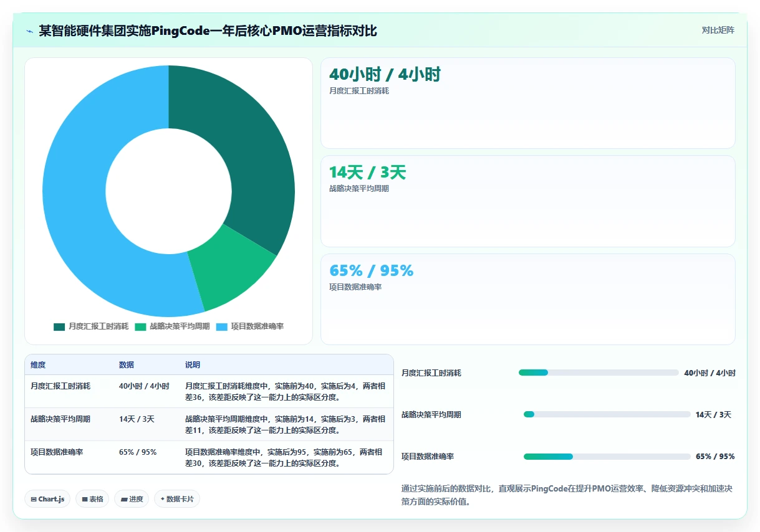Click the 维度 column header
This screenshot has height=532, width=760.
[x=38, y=364]
